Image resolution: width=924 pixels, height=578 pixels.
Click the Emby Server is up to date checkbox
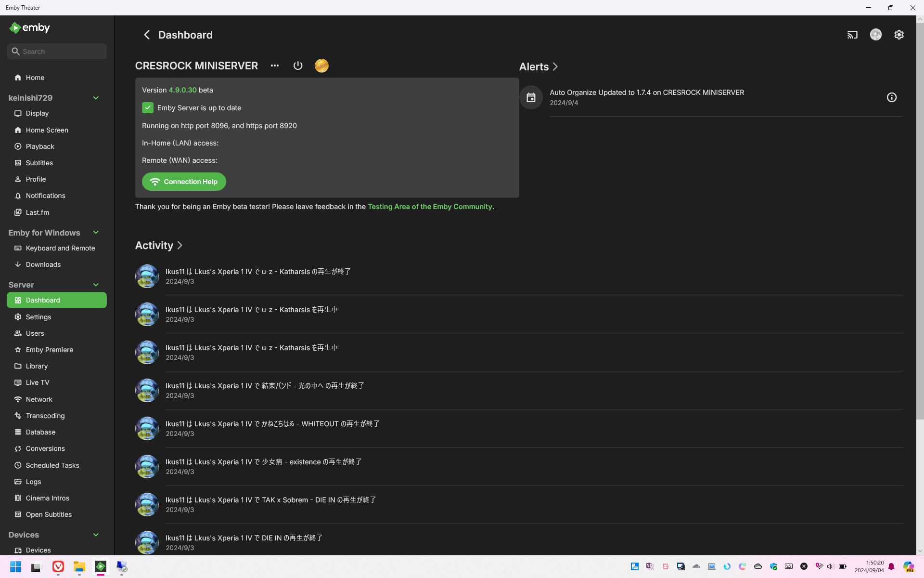[x=147, y=107]
